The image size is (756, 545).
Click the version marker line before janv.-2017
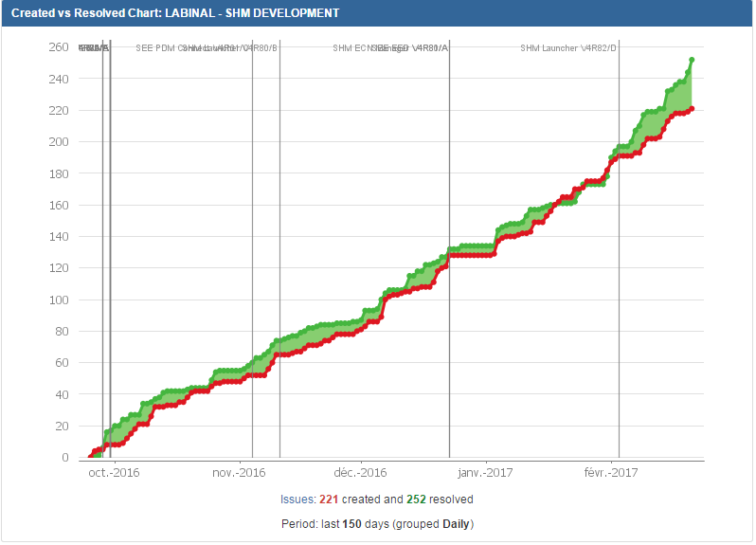coord(449,256)
